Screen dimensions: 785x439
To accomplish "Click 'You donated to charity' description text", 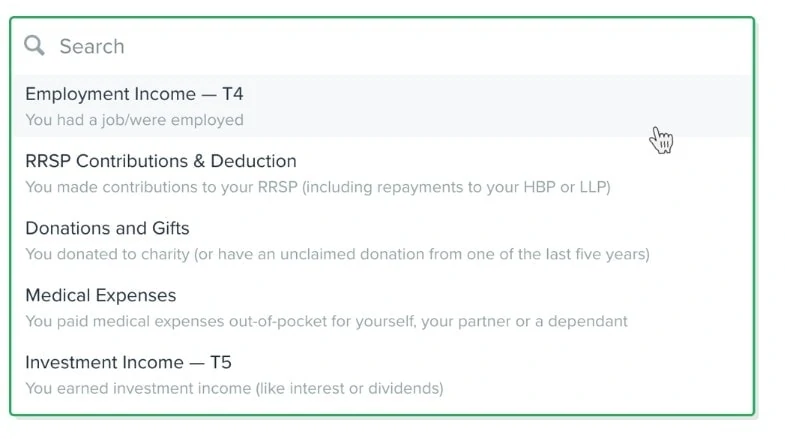I will tap(337, 254).
